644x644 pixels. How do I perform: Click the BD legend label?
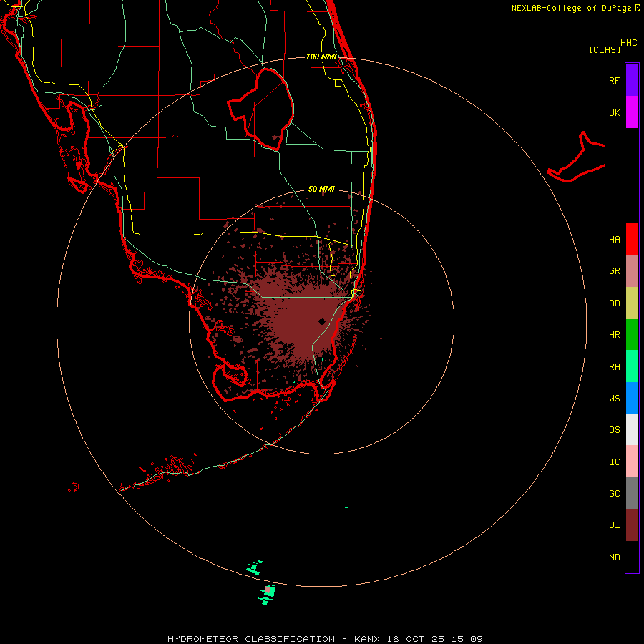click(x=614, y=303)
